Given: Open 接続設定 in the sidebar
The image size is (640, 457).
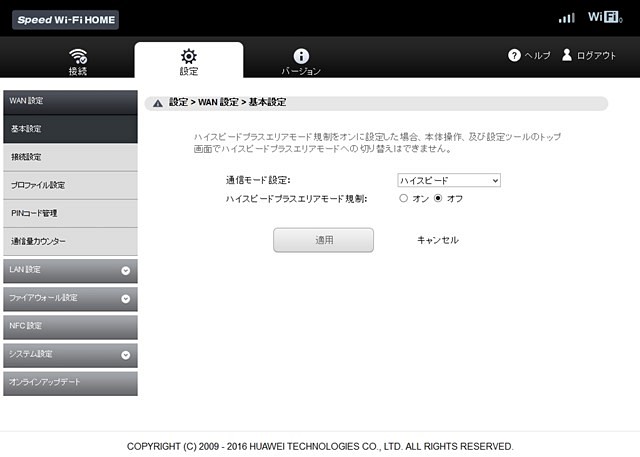Looking at the screenshot, I should click(70, 157).
